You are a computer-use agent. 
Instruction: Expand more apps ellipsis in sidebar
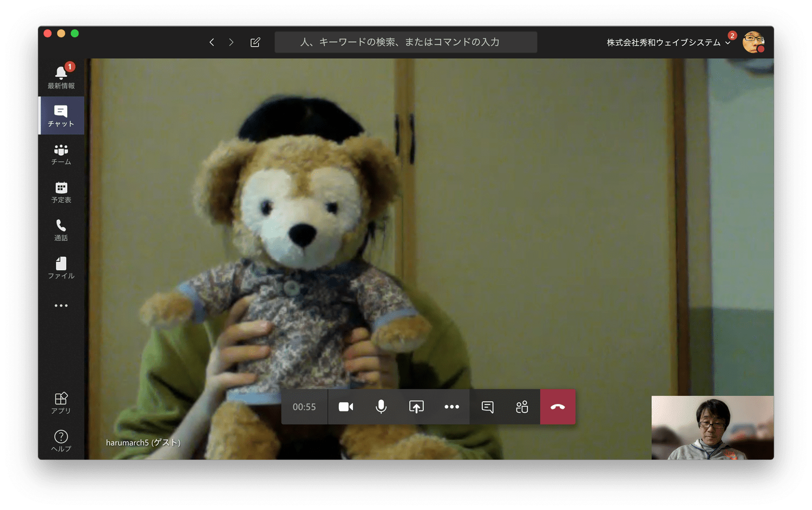[61, 306]
